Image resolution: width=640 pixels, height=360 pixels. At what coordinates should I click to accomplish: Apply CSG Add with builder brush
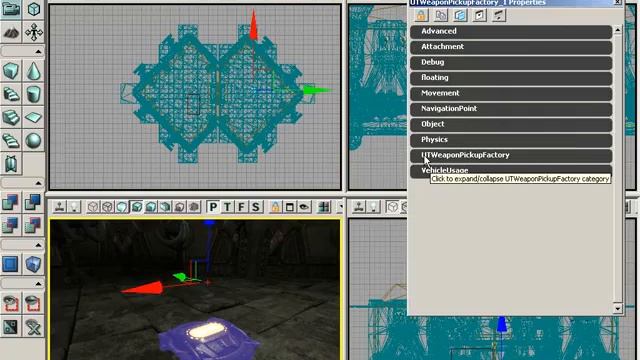11,202
